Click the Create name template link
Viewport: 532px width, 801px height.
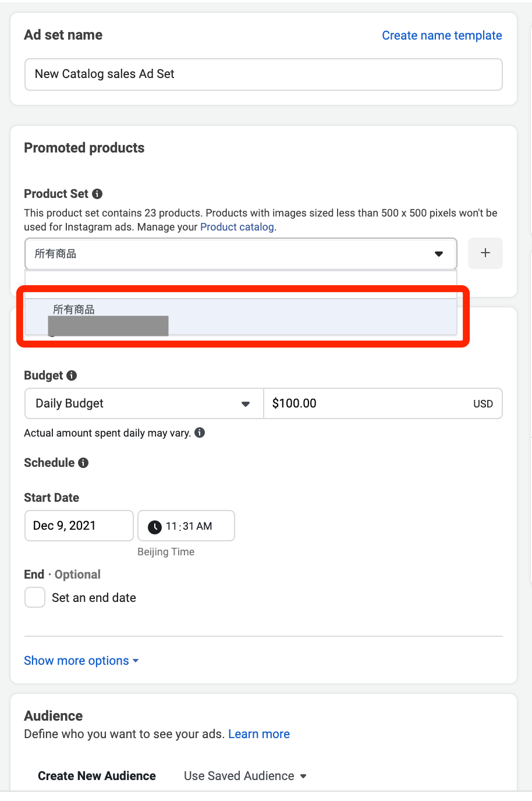coord(442,36)
